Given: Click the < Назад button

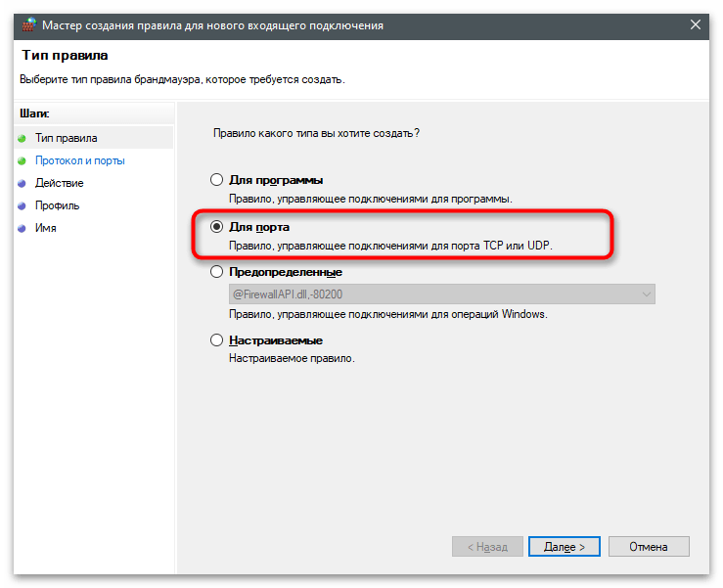Looking at the screenshot, I should tap(487, 547).
